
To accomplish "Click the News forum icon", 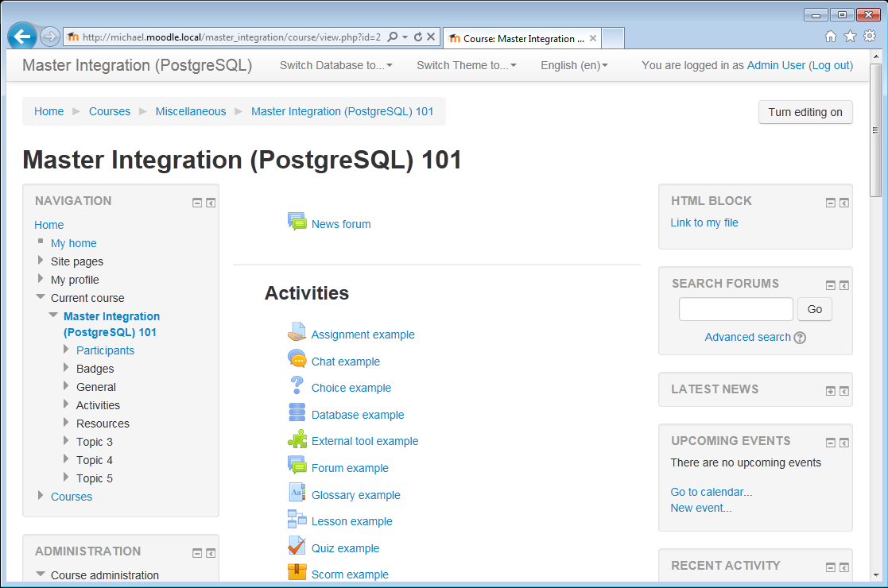I will 297,221.
